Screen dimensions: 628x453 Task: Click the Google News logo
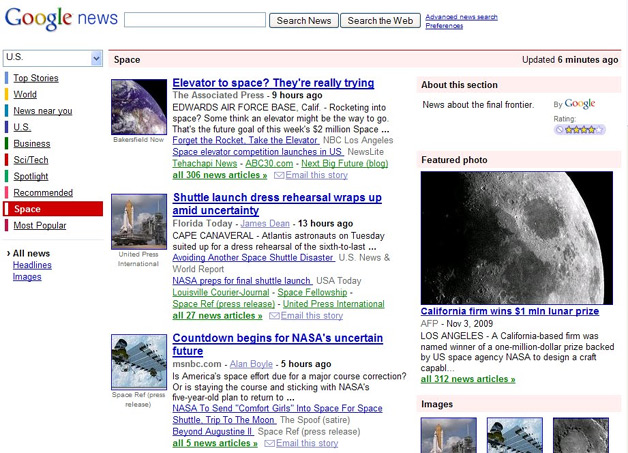60,19
